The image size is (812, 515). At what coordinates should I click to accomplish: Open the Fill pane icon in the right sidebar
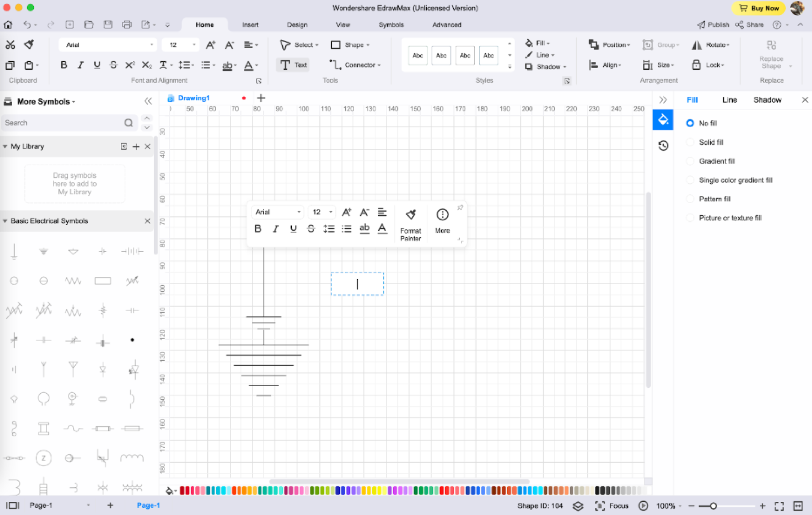tap(663, 119)
